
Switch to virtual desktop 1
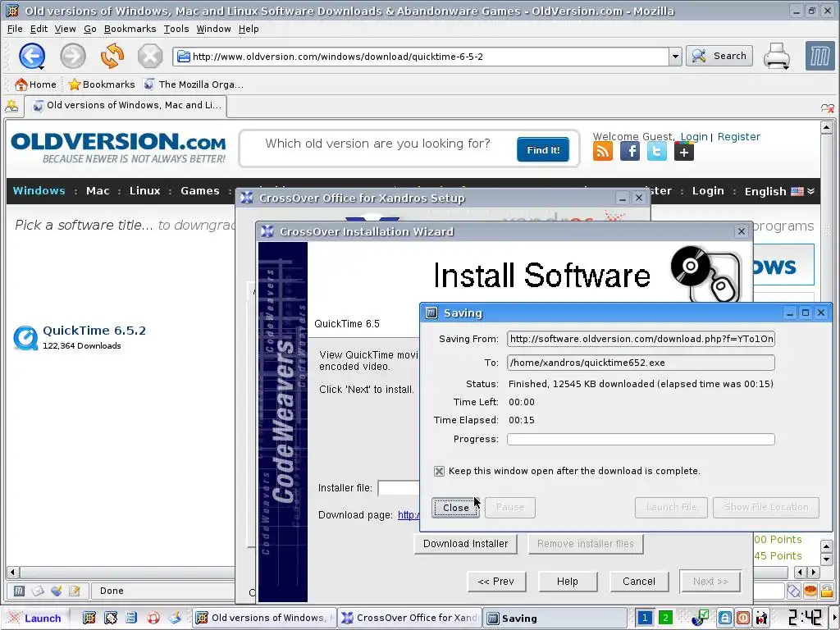(645, 618)
